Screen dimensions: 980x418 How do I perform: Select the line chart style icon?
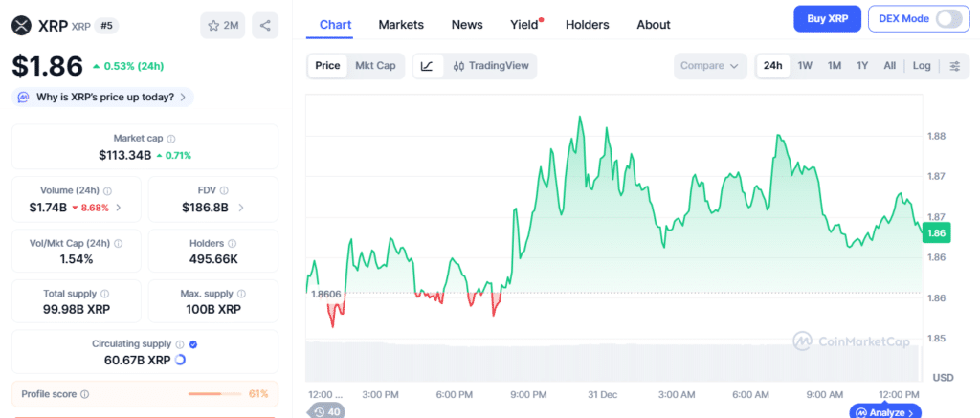point(428,66)
